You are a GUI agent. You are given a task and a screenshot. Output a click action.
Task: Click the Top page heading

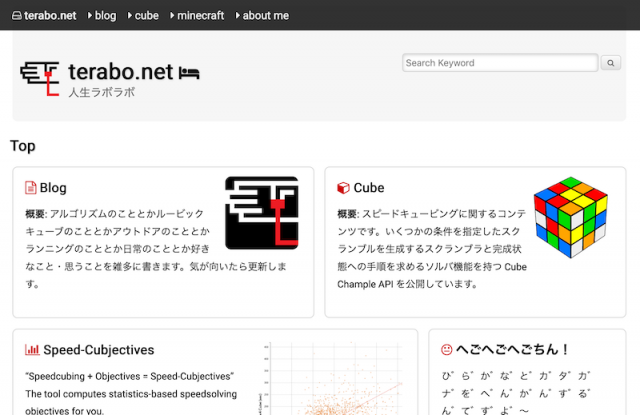pos(23,146)
